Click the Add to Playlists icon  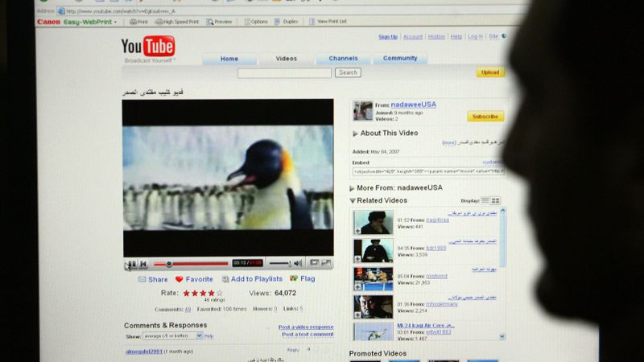click(225, 279)
